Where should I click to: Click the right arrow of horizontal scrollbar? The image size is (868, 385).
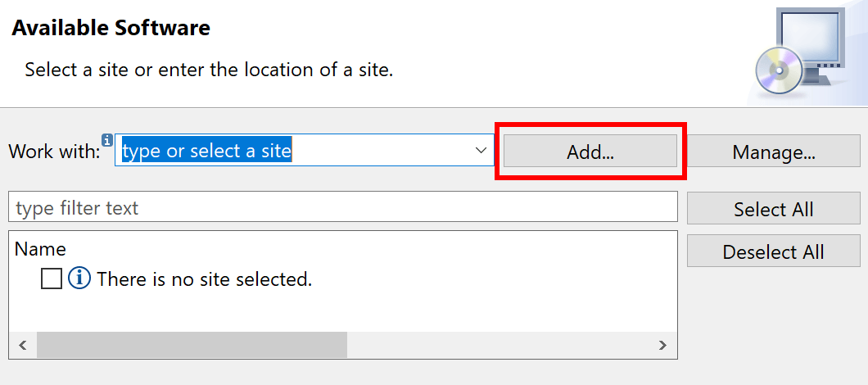coord(662,345)
